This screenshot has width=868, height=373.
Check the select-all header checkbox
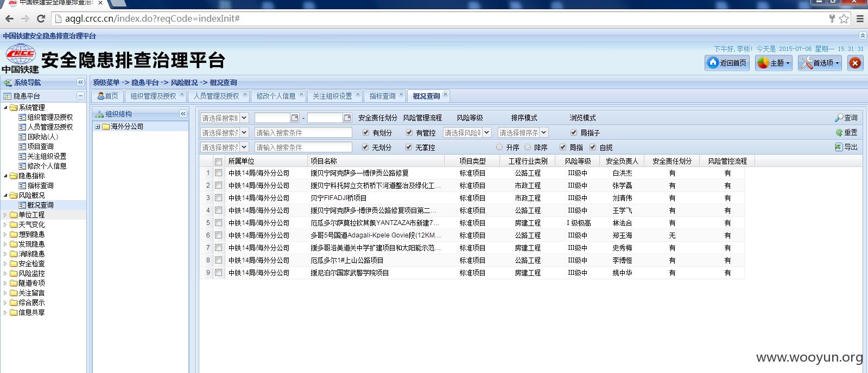click(218, 161)
